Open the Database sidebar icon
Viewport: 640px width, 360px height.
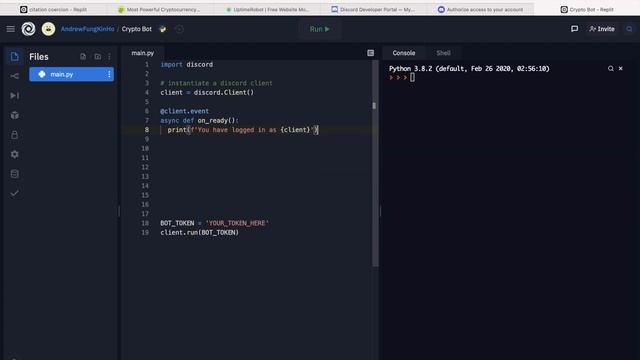click(x=14, y=174)
